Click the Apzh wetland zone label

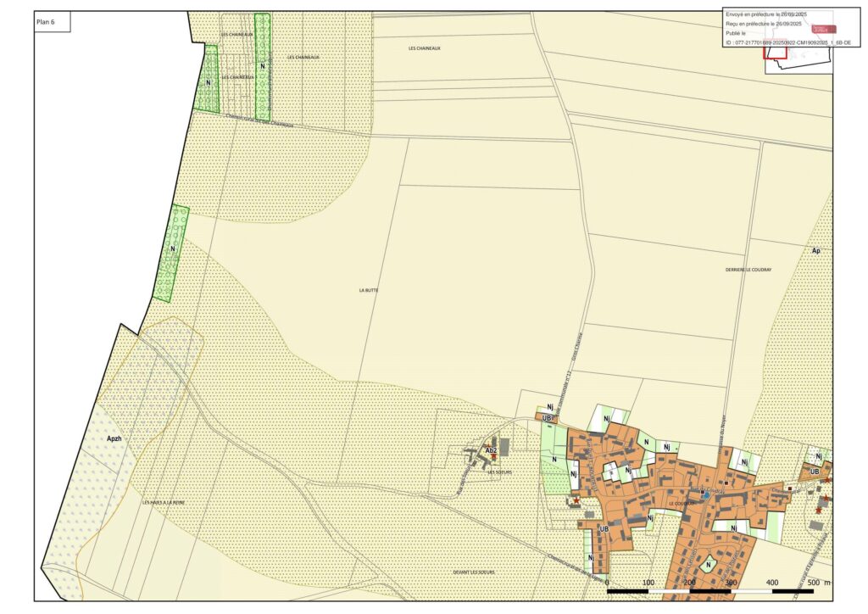(x=114, y=438)
